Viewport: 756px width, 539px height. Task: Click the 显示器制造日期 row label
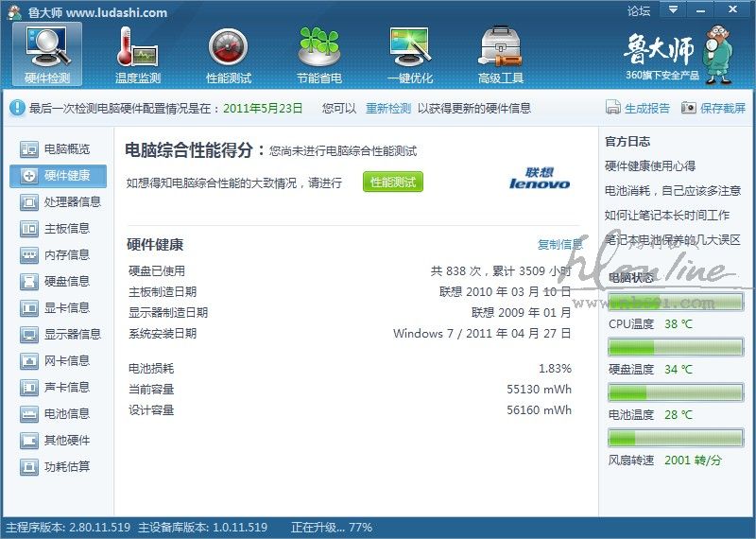click(168, 313)
